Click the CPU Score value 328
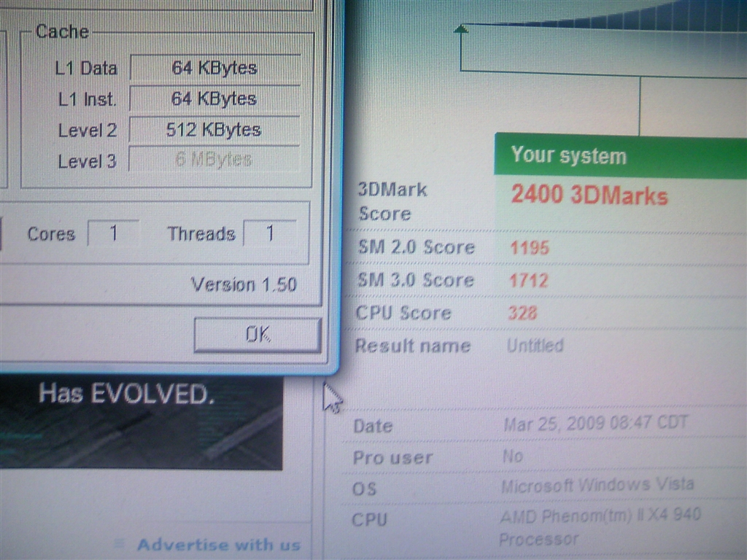 (522, 314)
